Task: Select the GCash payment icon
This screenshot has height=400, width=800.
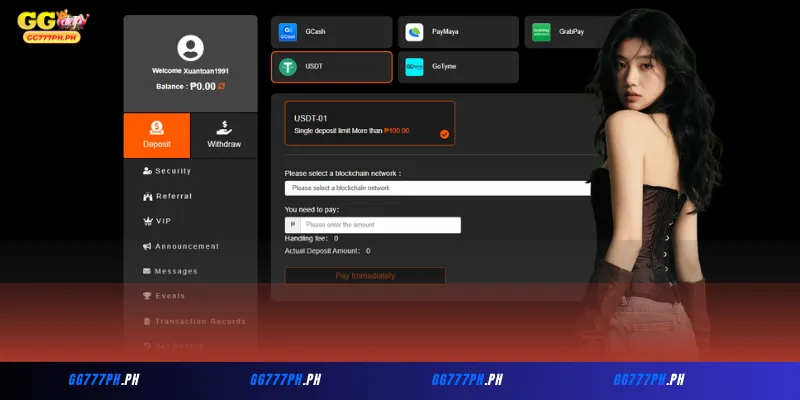Action: pos(288,32)
